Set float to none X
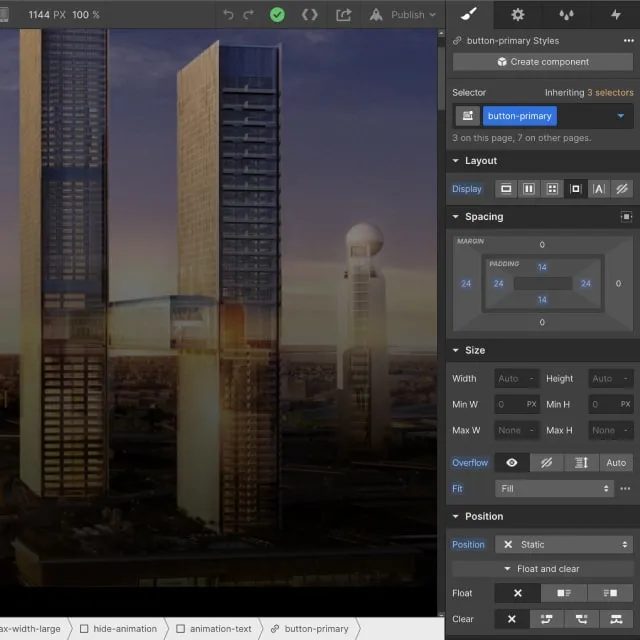Screen dimensions: 640x640 click(518, 593)
